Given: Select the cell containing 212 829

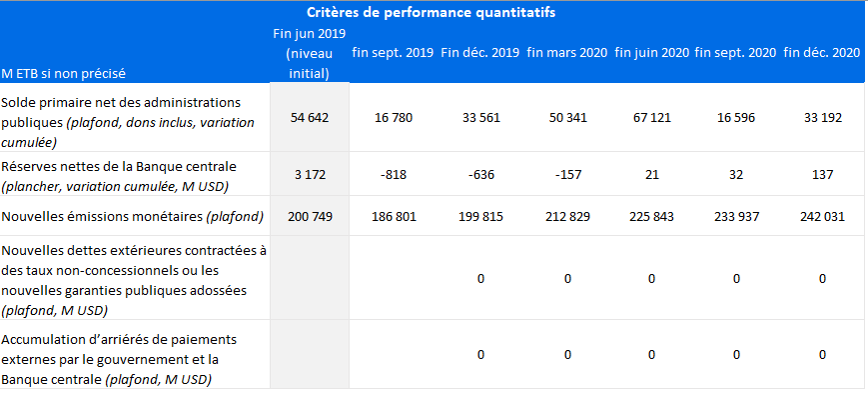Looking at the screenshot, I should point(567,217).
